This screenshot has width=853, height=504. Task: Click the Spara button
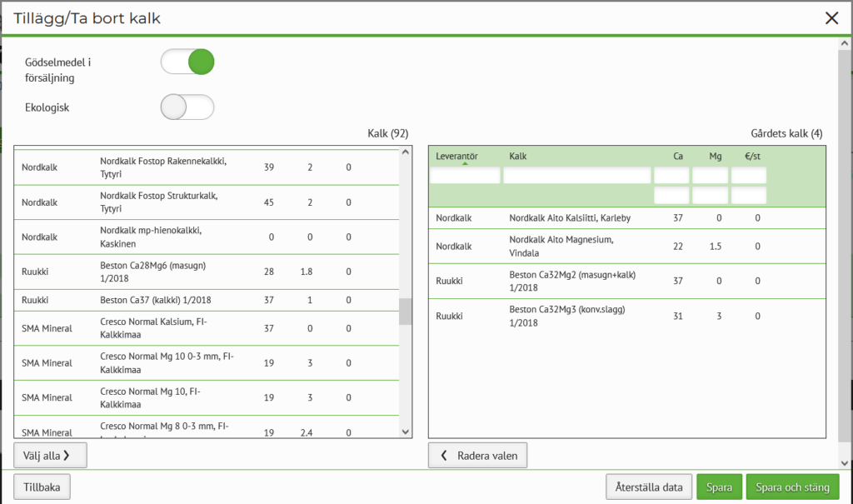(x=719, y=487)
